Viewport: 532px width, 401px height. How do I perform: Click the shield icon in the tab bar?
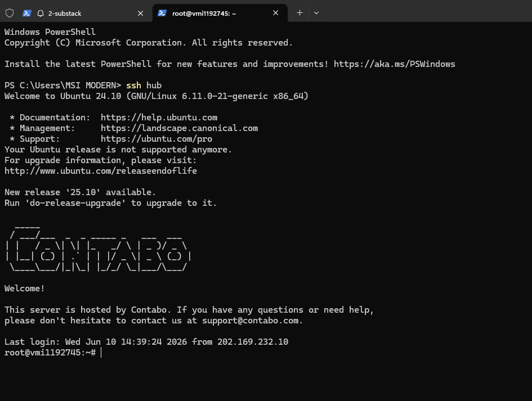click(x=10, y=13)
